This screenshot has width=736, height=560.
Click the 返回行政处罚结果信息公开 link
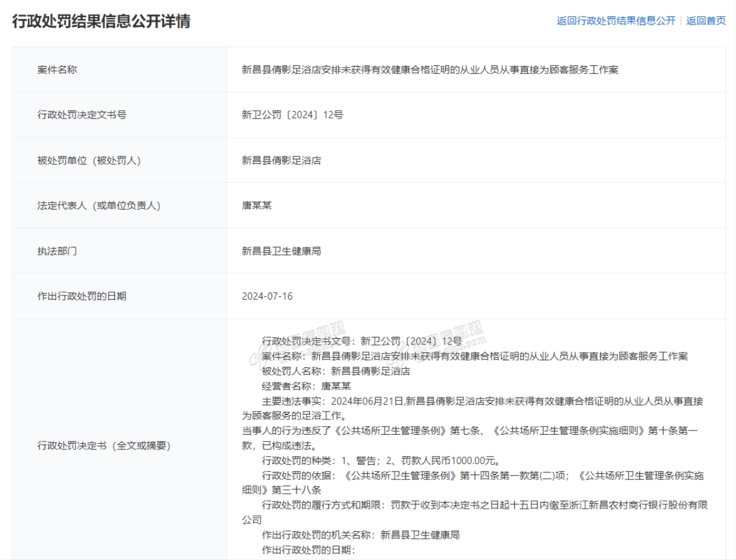[616, 21]
